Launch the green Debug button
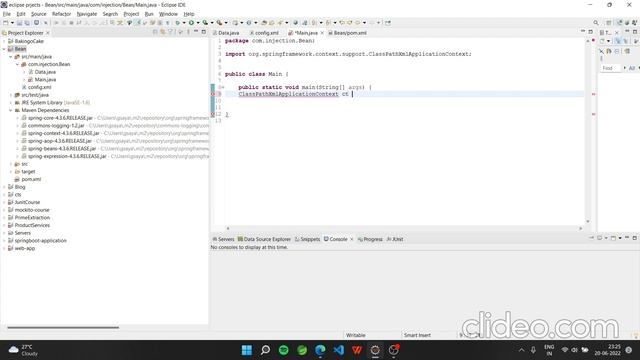This screenshot has width=640, height=360. 178,23
